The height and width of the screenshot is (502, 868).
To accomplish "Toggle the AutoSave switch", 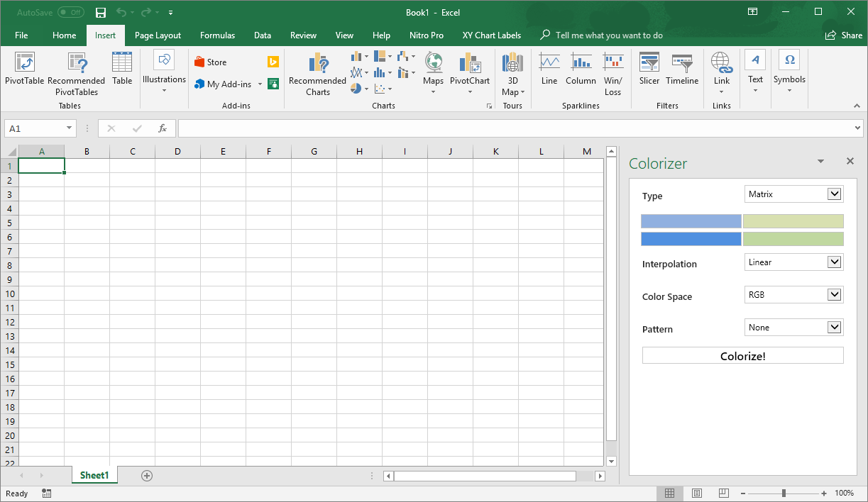I will point(70,13).
